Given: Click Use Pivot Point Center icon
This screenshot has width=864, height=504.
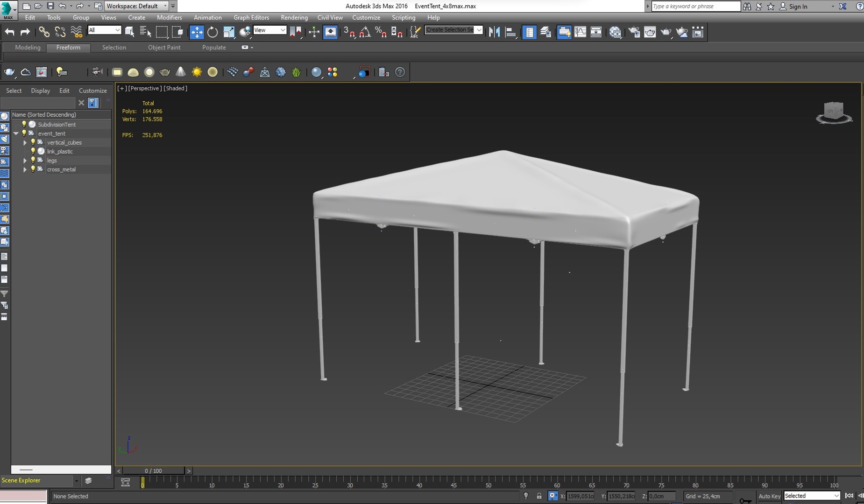Looking at the screenshot, I should [x=296, y=32].
